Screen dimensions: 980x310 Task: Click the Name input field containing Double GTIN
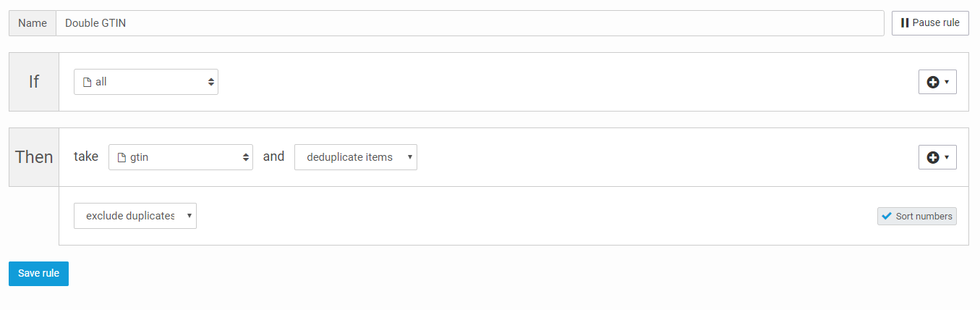469,23
